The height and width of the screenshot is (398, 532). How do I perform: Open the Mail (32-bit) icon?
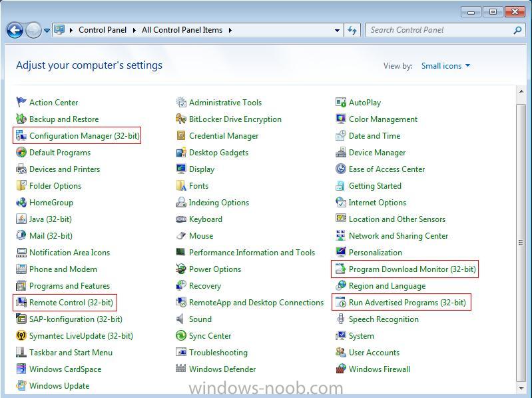pos(21,235)
